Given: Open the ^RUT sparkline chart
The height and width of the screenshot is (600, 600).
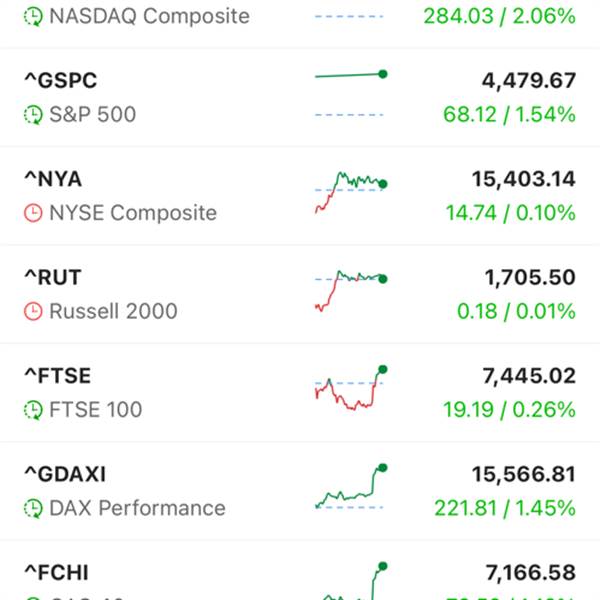Looking at the screenshot, I should 350,289.
